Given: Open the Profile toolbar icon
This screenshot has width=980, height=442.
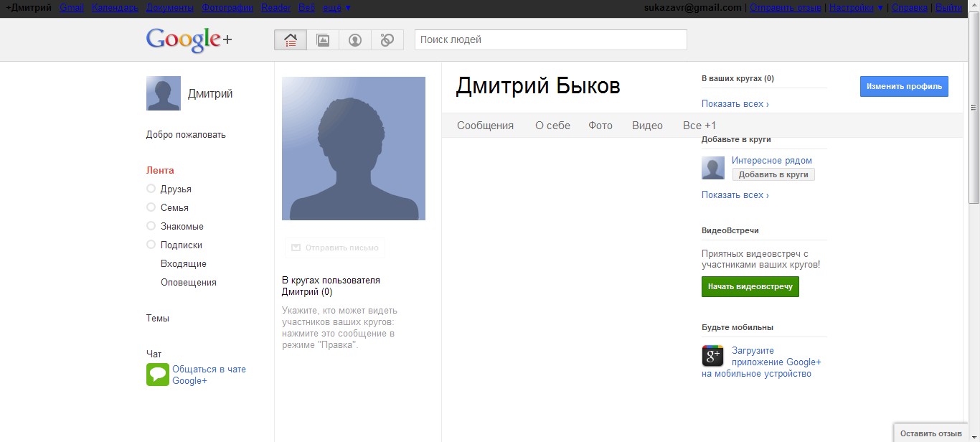Looking at the screenshot, I should (355, 40).
